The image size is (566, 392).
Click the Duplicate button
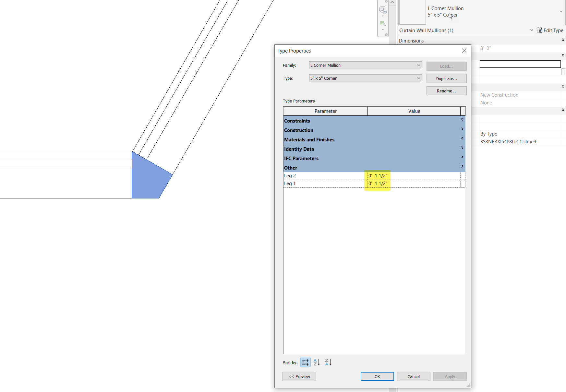click(446, 78)
